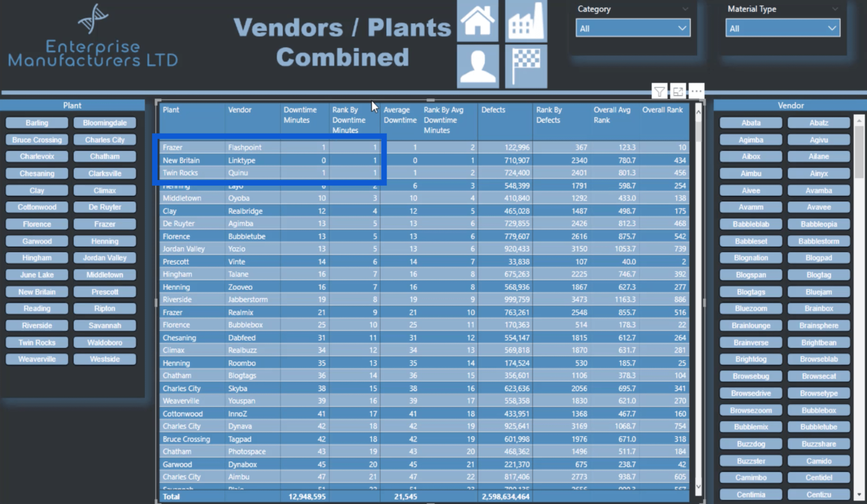Viewport: 867px width, 504px height.
Task: Click the Total row label
Action: tap(171, 497)
